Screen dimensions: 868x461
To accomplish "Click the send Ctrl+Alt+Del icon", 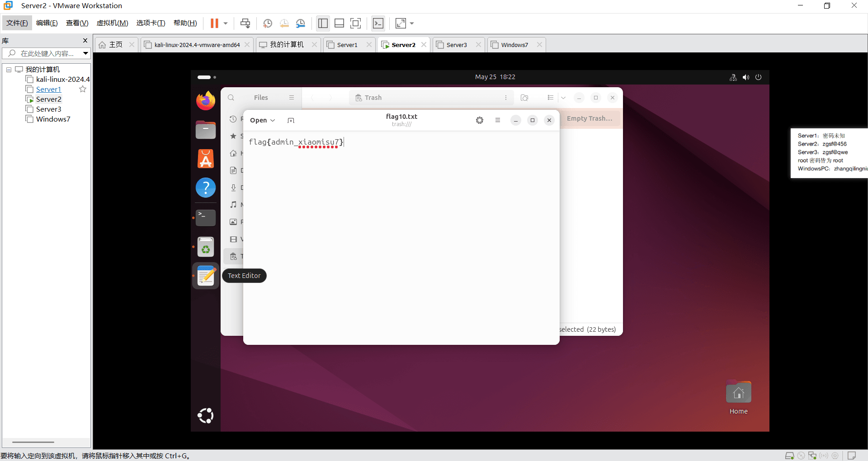I will [245, 24].
